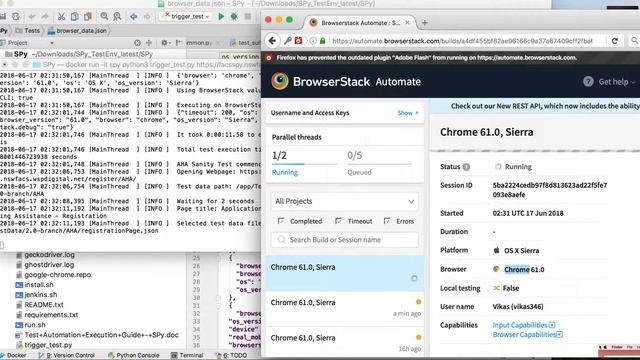Image resolution: width=640 pixels, height=360 pixels.
Task: Paste using the PyCharm toolbar paste icon
Action: tap(88, 16)
